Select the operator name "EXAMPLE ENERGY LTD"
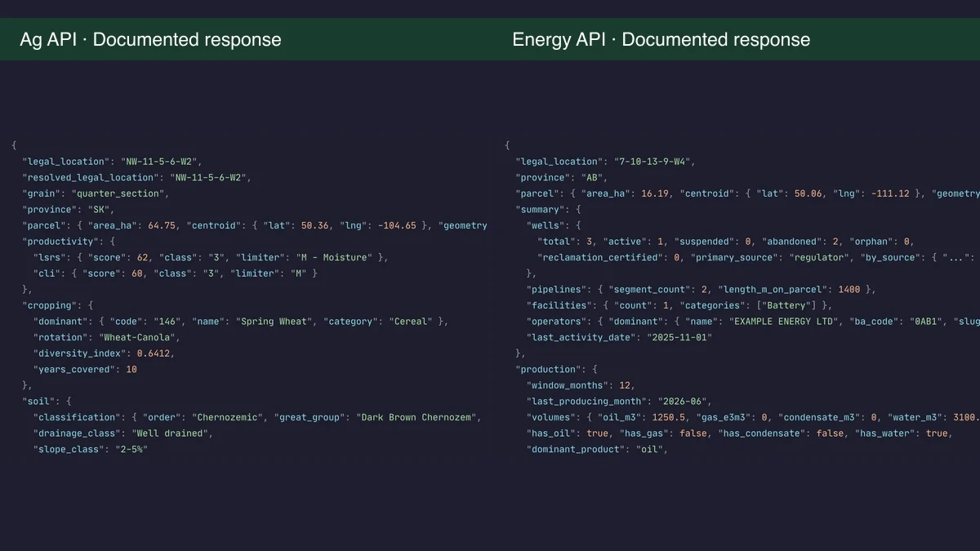 [784, 322]
